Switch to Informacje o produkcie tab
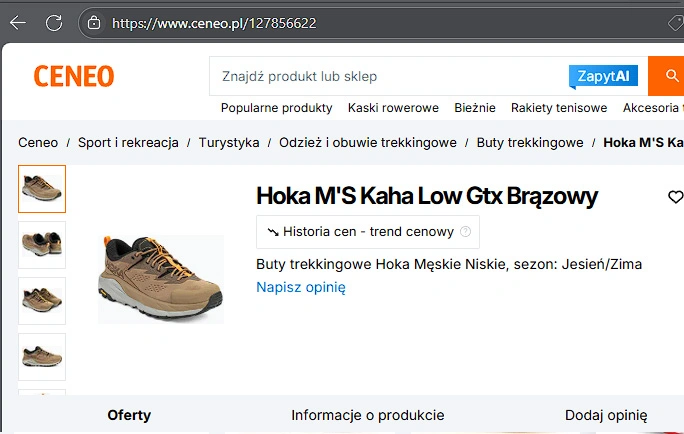This screenshot has height=434, width=684. (368, 415)
